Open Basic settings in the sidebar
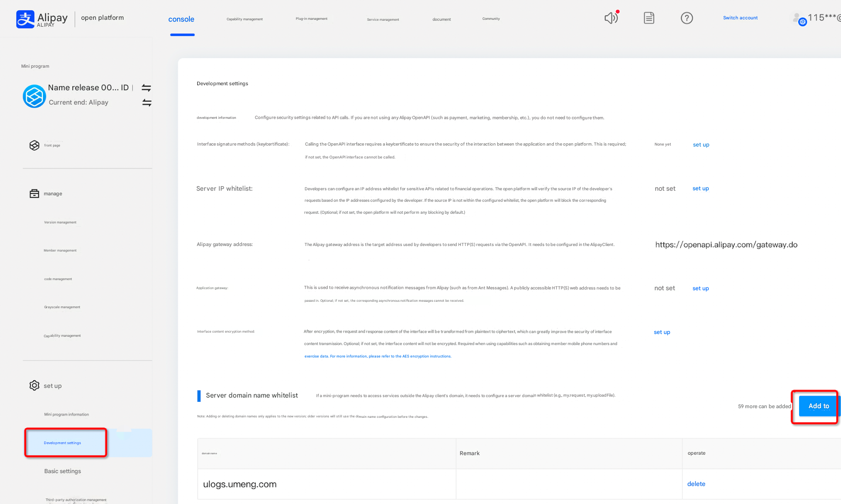The image size is (841, 504). click(63, 471)
